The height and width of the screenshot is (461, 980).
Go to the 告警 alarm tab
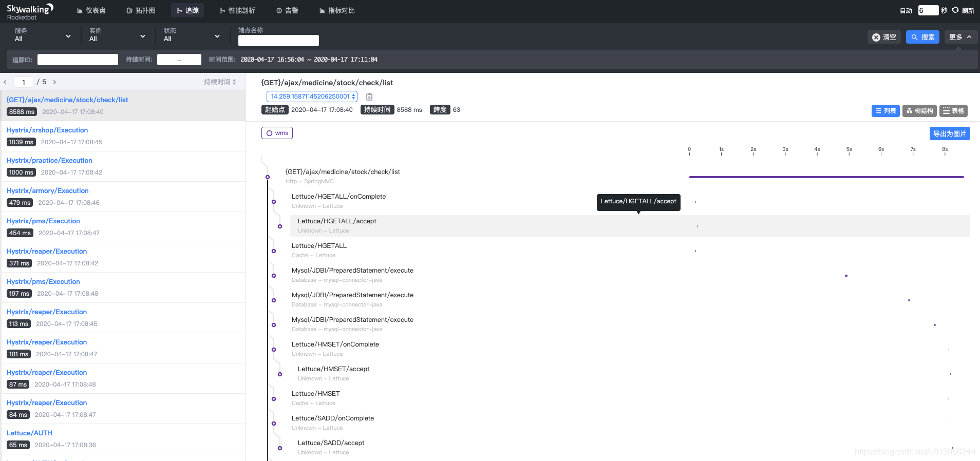point(287,10)
